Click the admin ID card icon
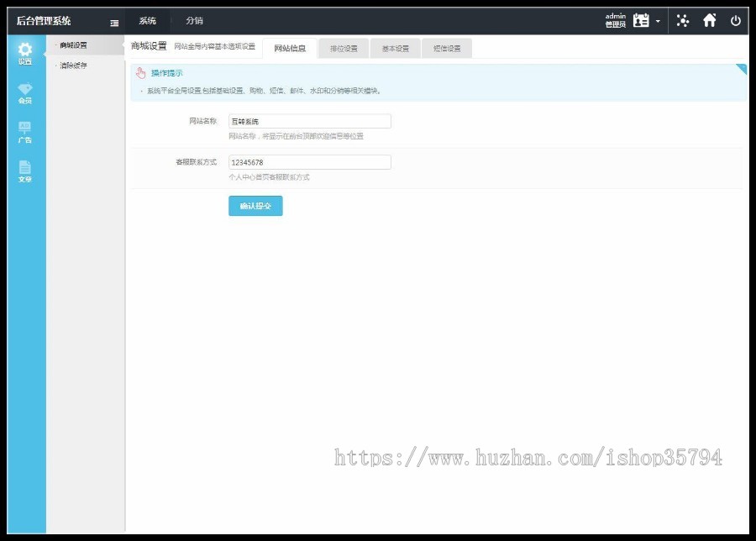The image size is (756, 541). (641, 20)
